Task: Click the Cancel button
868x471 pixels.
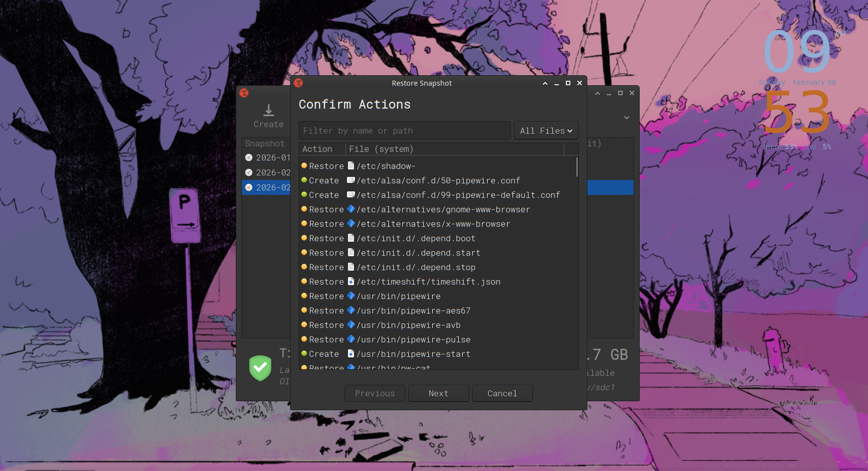Action: (503, 393)
